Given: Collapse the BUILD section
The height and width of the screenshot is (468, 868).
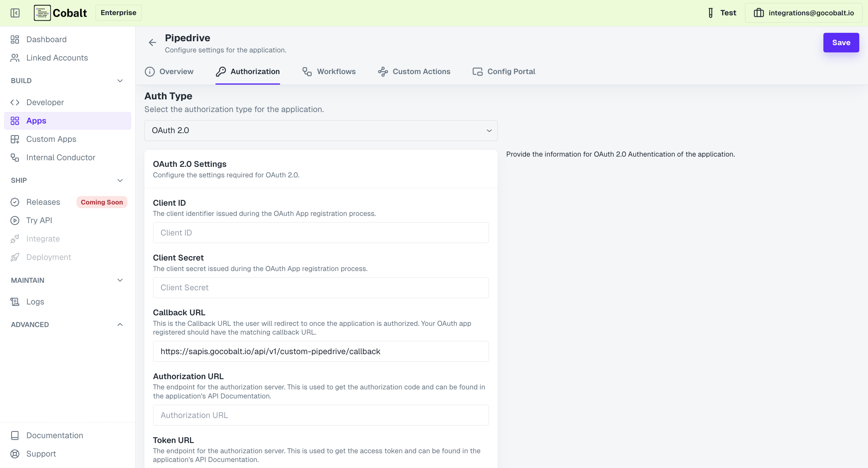Looking at the screenshot, I should 120,80.
